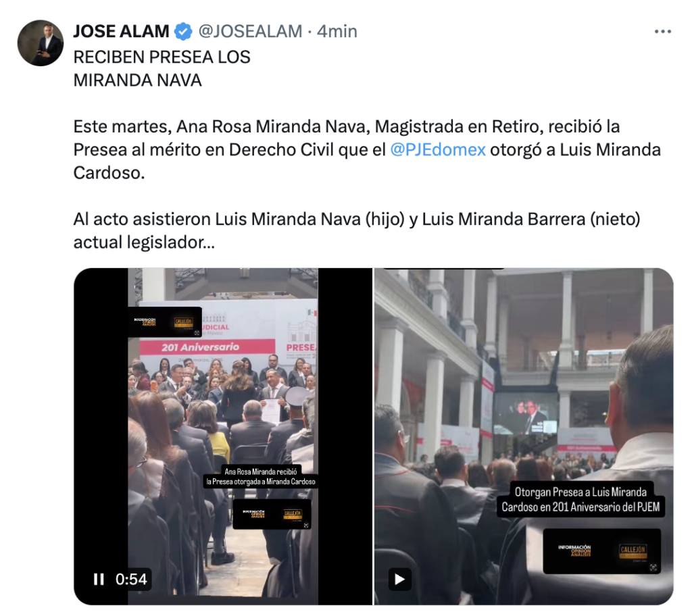Open the right video thumbnail of courtyard
The height and width of the screenshot is (616, 692).
coord(524,436)
